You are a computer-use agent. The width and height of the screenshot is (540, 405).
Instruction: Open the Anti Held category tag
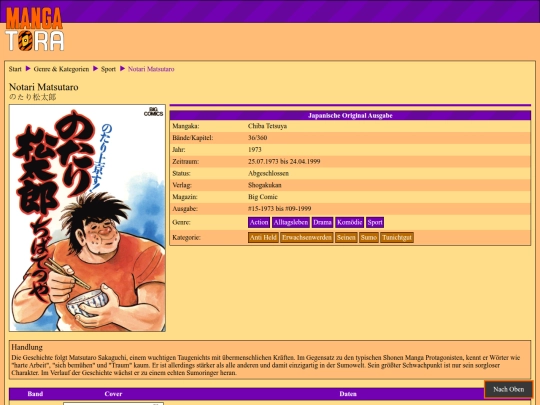pos(263,238)
